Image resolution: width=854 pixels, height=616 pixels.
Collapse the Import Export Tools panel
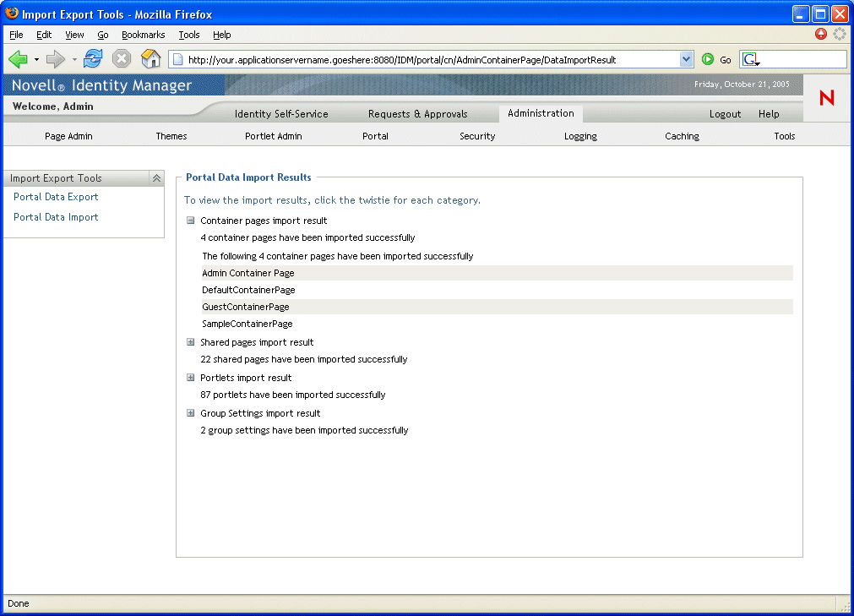pyautogui.click(x=156, y=178)
